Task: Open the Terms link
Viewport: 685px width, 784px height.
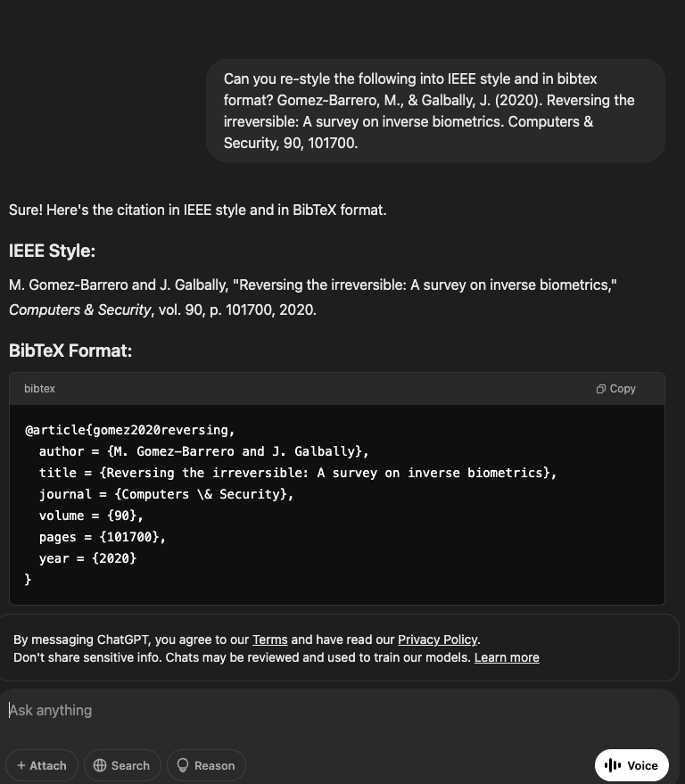Action: [x=269, y=640]
